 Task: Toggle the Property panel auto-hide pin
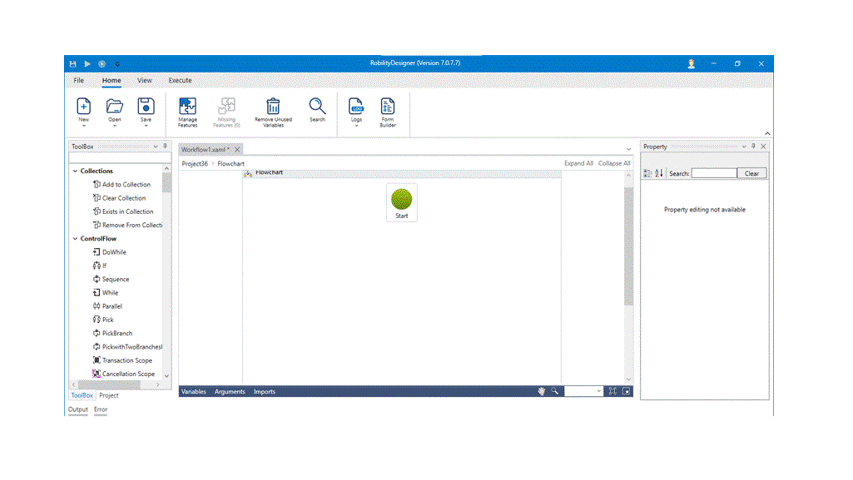[x=753, y=147]
